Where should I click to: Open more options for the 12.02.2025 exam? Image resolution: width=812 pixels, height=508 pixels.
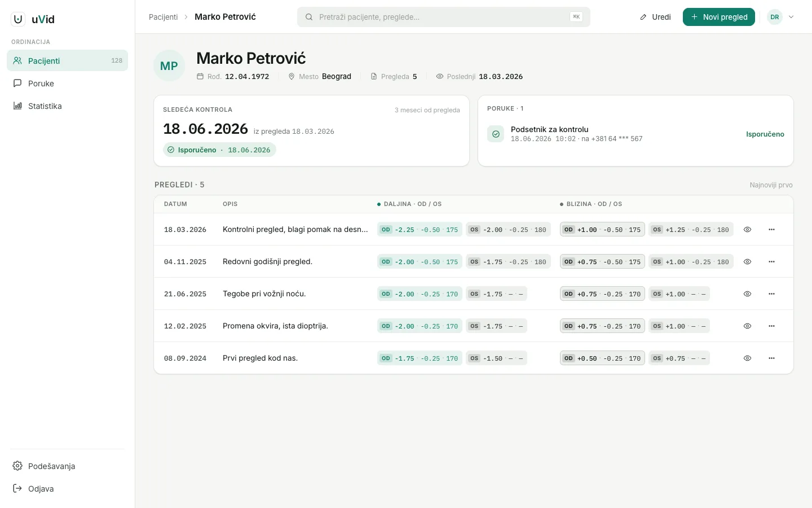[771, 326]
